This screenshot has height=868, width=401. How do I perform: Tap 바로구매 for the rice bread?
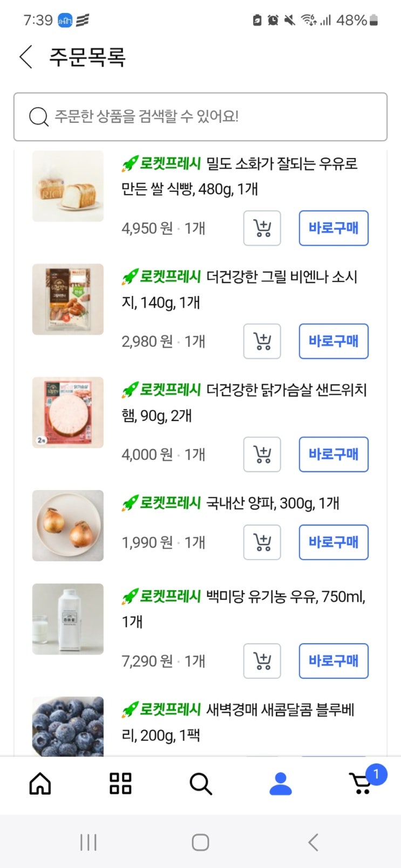coord(334,228)
